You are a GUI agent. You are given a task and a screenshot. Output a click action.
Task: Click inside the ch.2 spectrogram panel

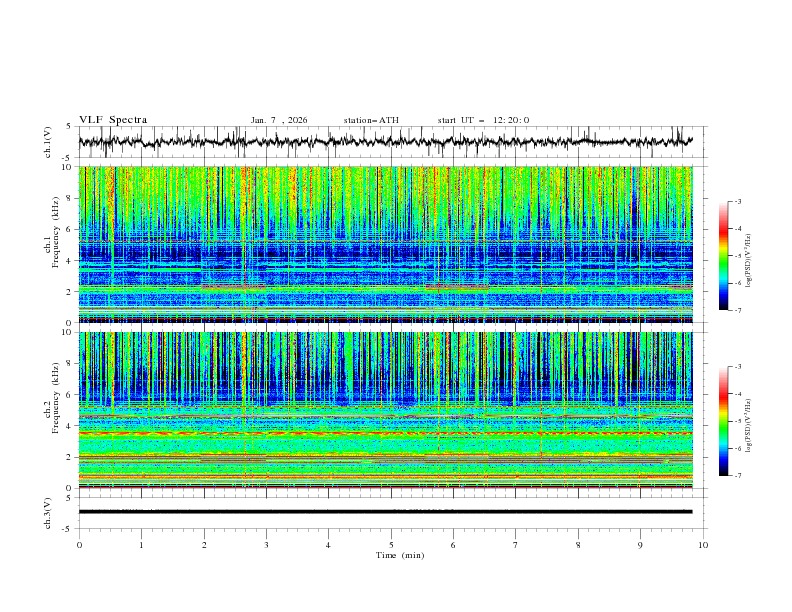click(x=391, y=410)
